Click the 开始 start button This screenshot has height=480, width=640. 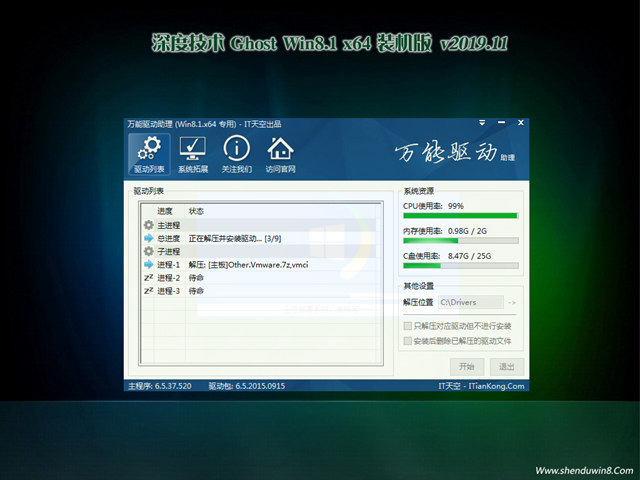pos(467,366)
